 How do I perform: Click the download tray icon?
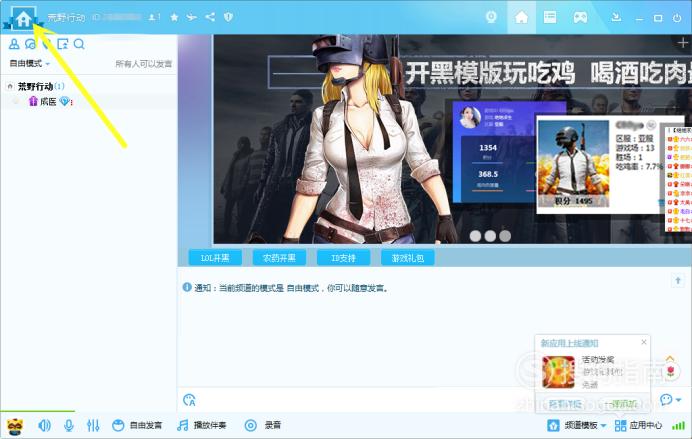tap(617, 17)
